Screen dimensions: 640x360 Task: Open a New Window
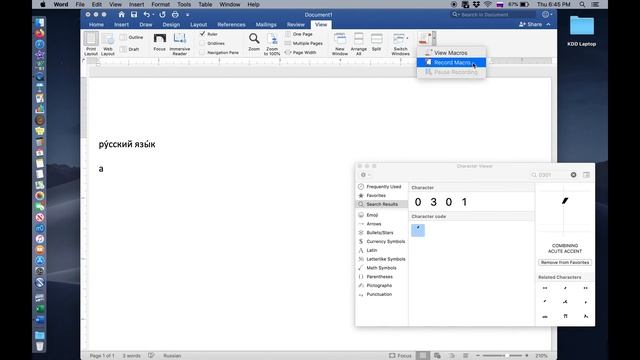tap(340, 44)
